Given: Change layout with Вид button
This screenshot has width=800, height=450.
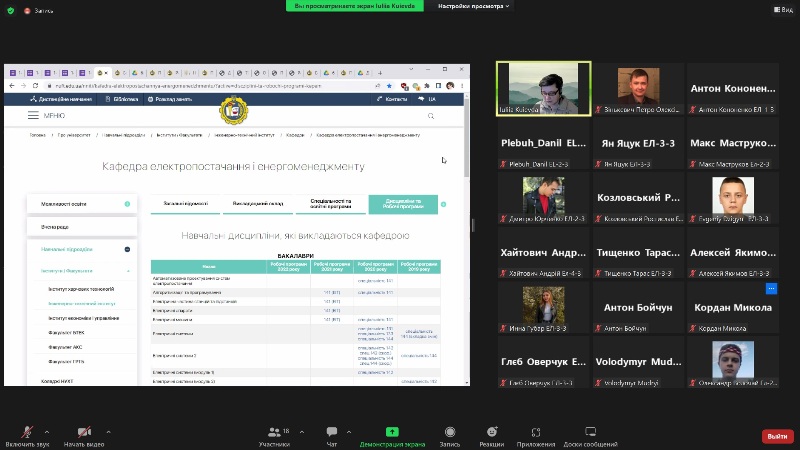Looking at the screenshot, I should point(783,9).
